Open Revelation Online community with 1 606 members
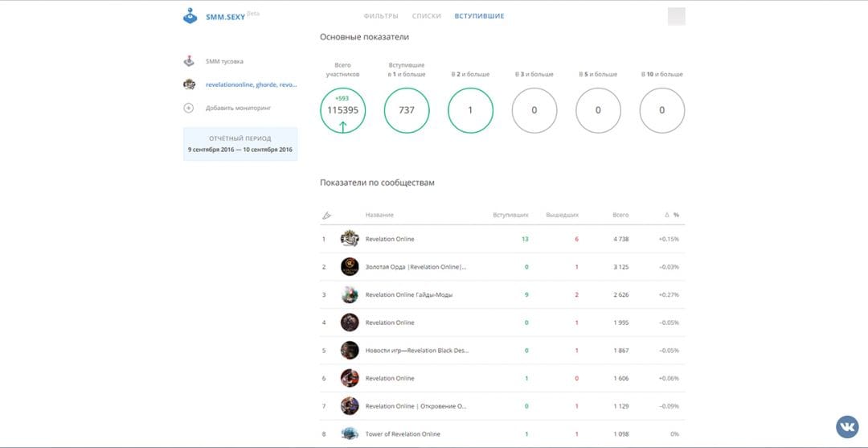The image size is (868, 448). coord(390,378)
